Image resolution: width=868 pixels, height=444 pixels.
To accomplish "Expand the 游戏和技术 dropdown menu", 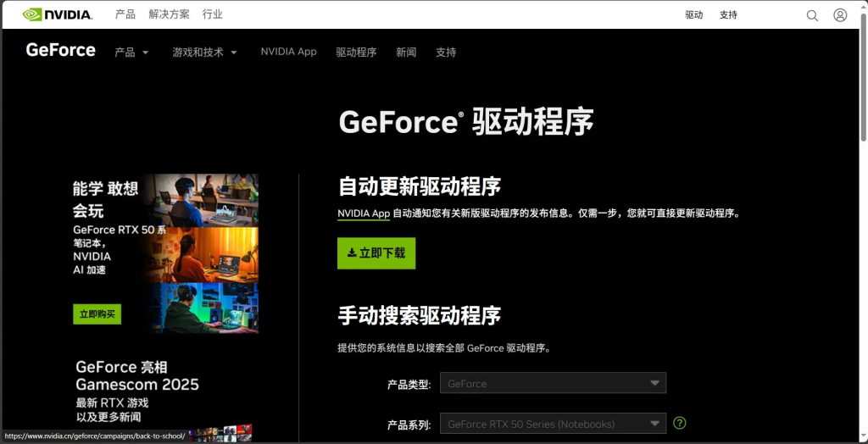I will point(204,53).
